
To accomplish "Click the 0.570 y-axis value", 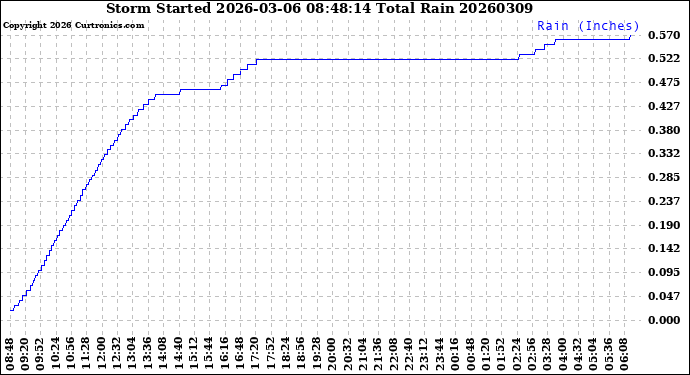I will tap(664, 35).
